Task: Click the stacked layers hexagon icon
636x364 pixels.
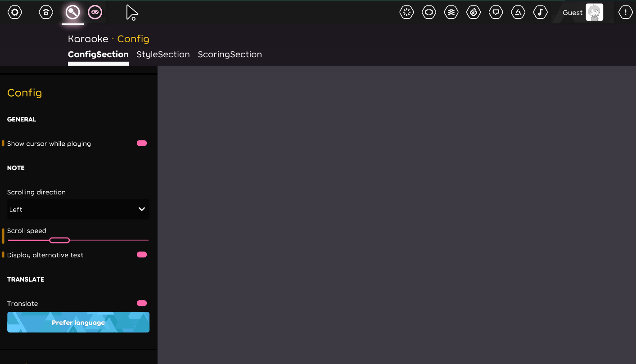Action: 451,12
